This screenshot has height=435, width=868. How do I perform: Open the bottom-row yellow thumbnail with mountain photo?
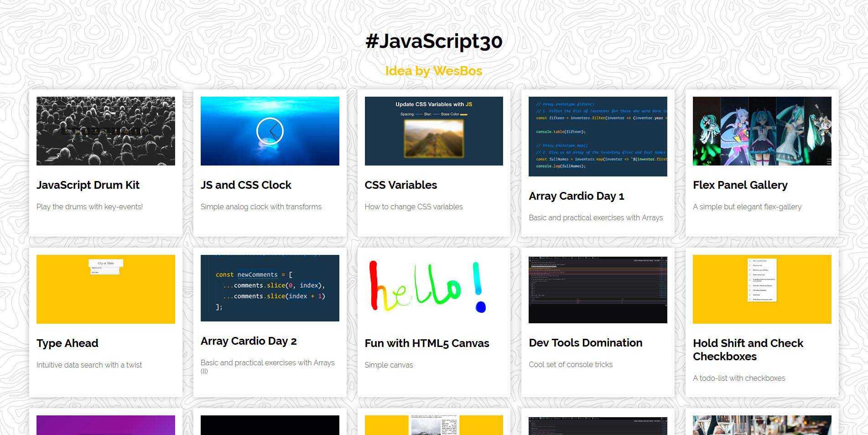434,425
